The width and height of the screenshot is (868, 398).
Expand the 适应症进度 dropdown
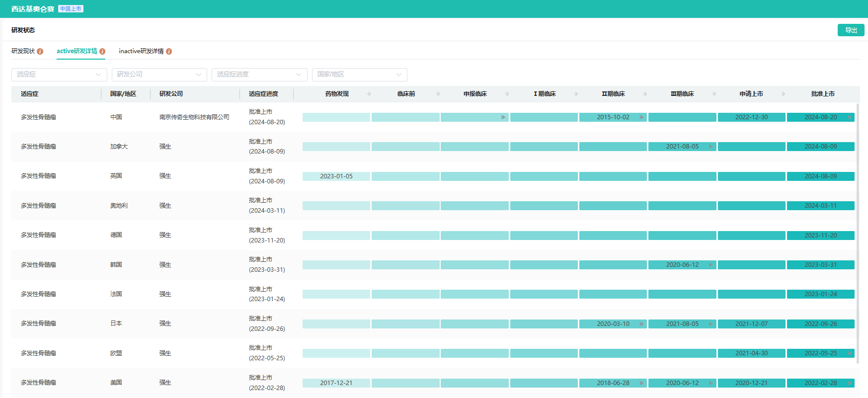point(259,75)
